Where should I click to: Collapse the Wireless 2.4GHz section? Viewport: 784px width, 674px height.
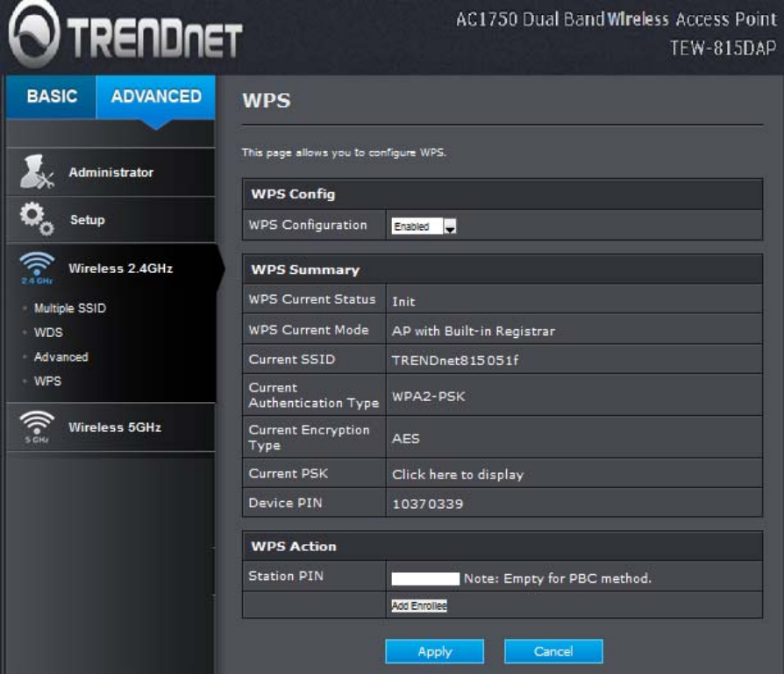pyautogui.click(x=111, y=269)
